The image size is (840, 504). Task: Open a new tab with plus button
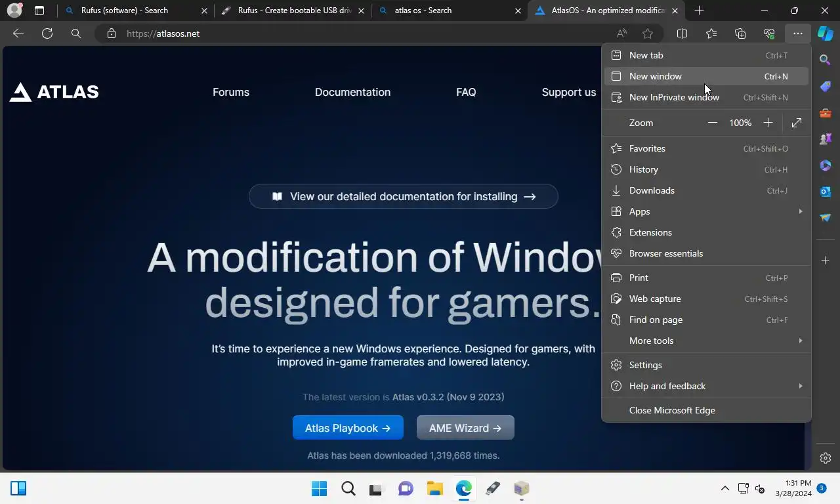(x=699, y=10)
